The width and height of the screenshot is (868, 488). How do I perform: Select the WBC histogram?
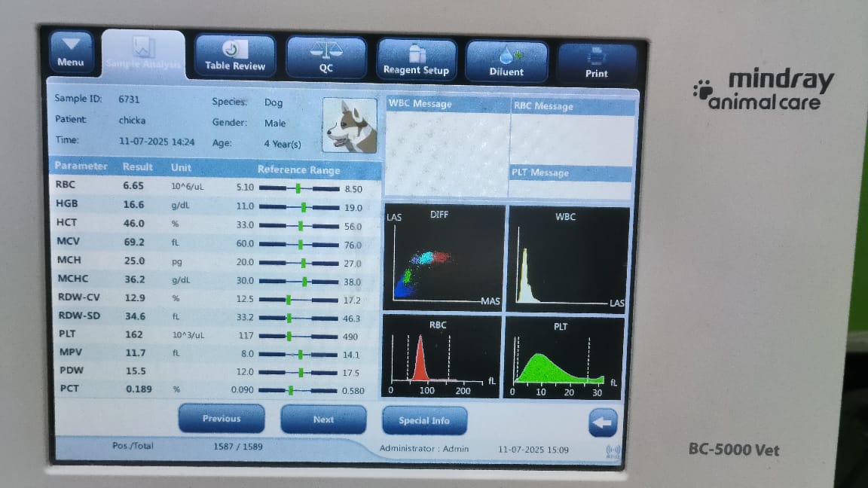[567, 258]
